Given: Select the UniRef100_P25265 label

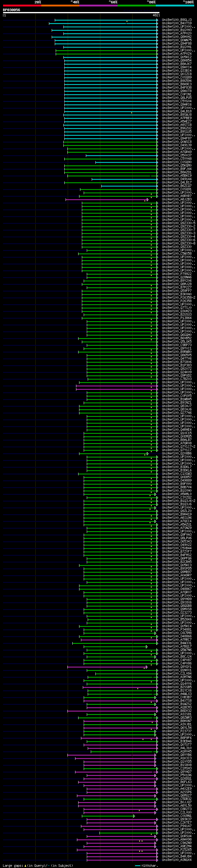Looking at the screenshot, I should (176, 850).
